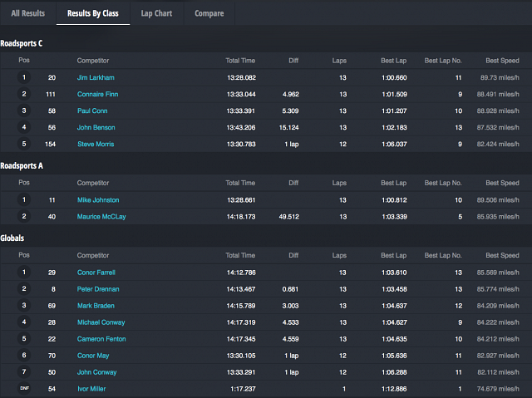
Task: Open competitor Connaire Finn's details
Action: (97, 94)
